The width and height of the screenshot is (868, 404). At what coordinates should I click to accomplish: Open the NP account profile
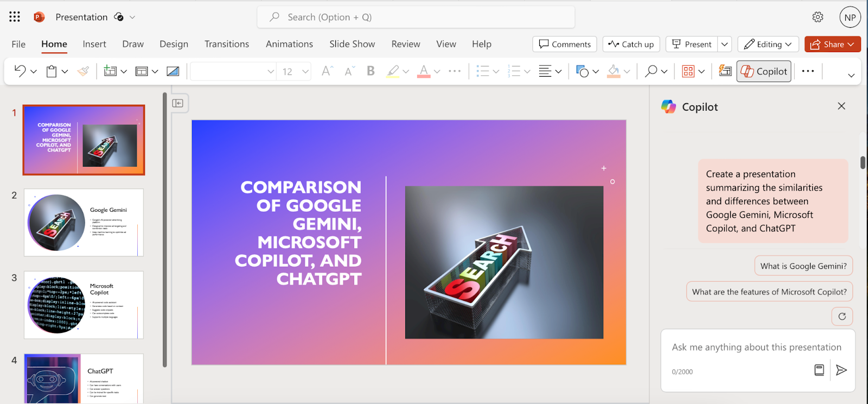850,17
